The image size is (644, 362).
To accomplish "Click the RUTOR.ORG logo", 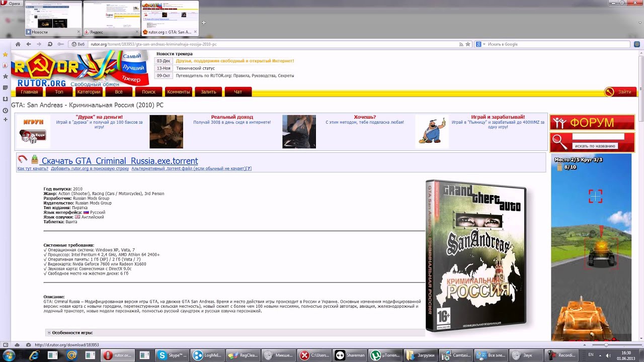I will (x=80, y=69).
